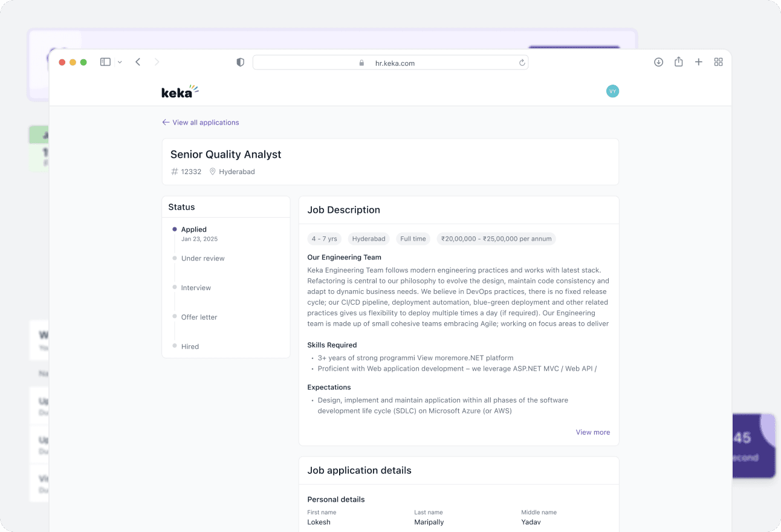
Task: Open the Safari downloads icon
Action: click(x=658, y=62)
